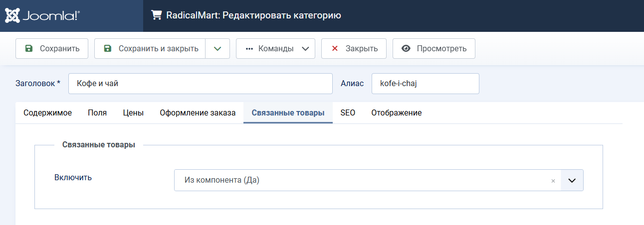This screenshot has height=225, width=644.
Task: Click the save icon on Сохранить и закрыть
Action: (x=107, y=49)
